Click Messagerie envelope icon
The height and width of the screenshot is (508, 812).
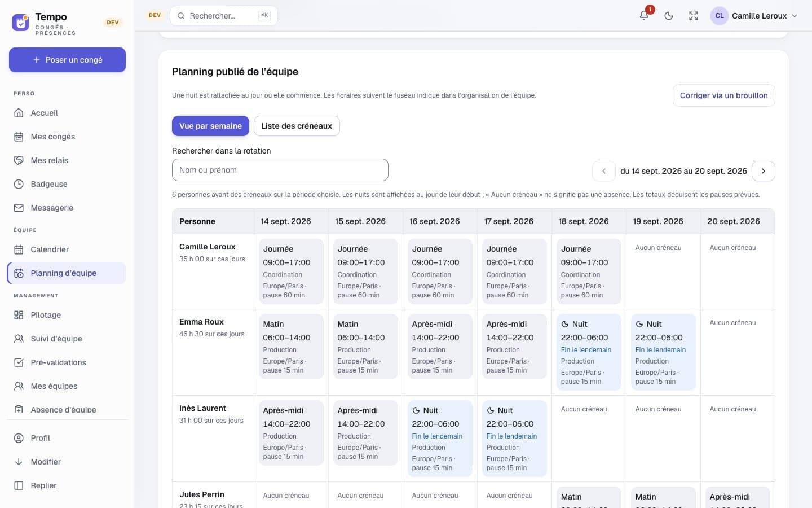point(19,208)
